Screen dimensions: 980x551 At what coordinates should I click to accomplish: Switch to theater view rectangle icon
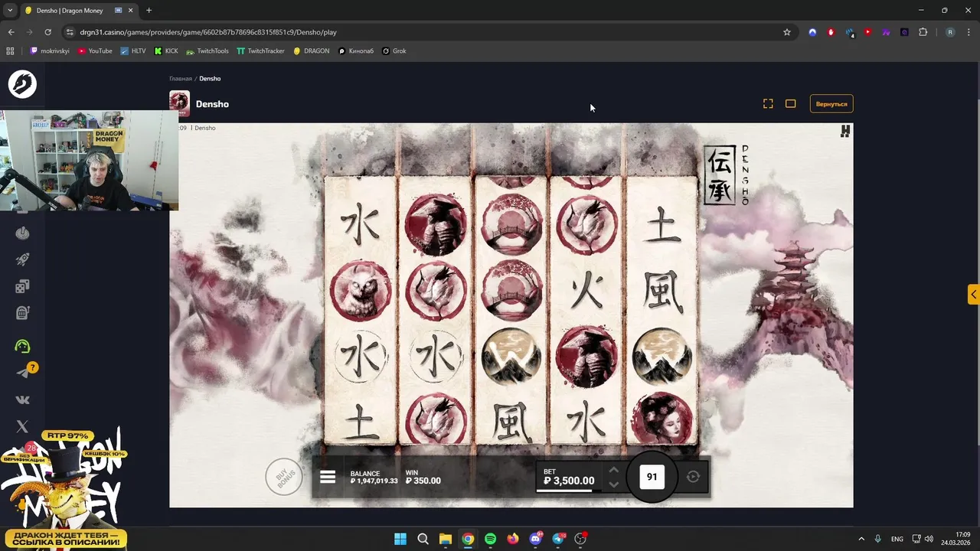791,104
